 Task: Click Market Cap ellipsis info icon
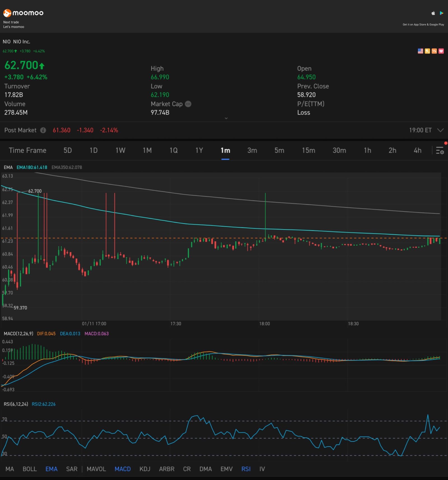click(188, 104)
